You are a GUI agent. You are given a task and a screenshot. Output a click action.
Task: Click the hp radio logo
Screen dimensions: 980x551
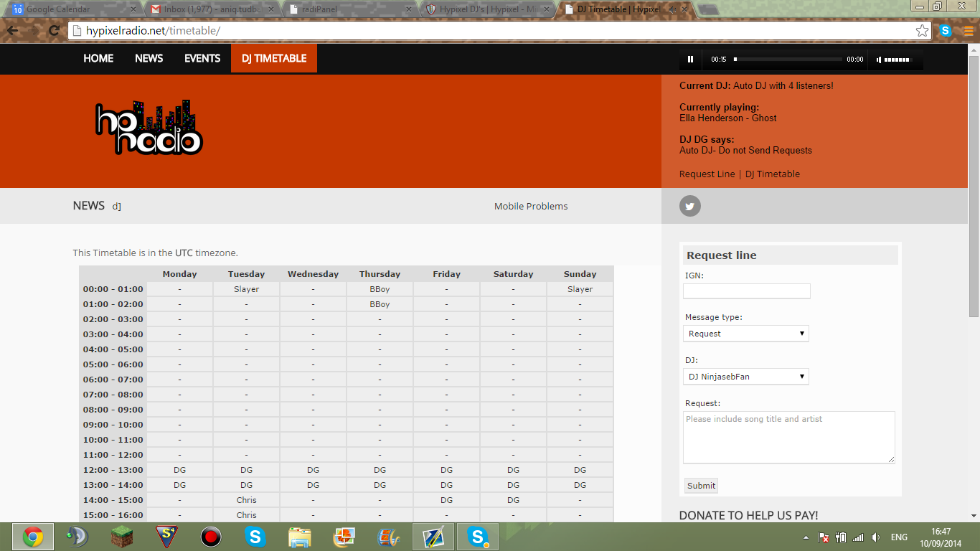[149, 127]
